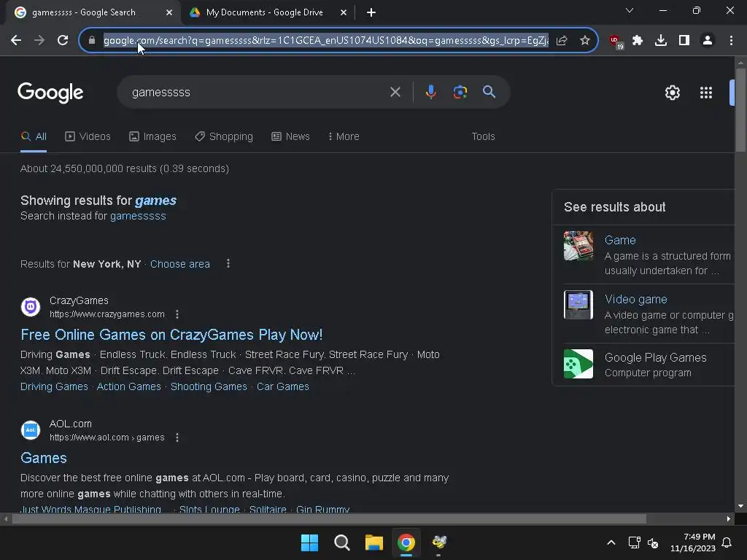Search instead for gamesssss
Image resolution: width=747 pixels, height=560 pixels.
pyautogui.click(x=138, y=216)
